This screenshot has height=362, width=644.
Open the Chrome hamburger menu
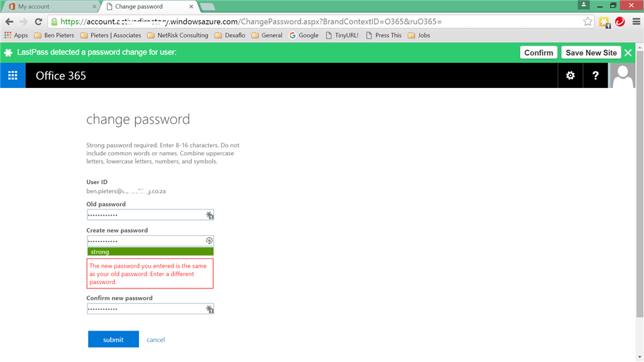(636, 22)
